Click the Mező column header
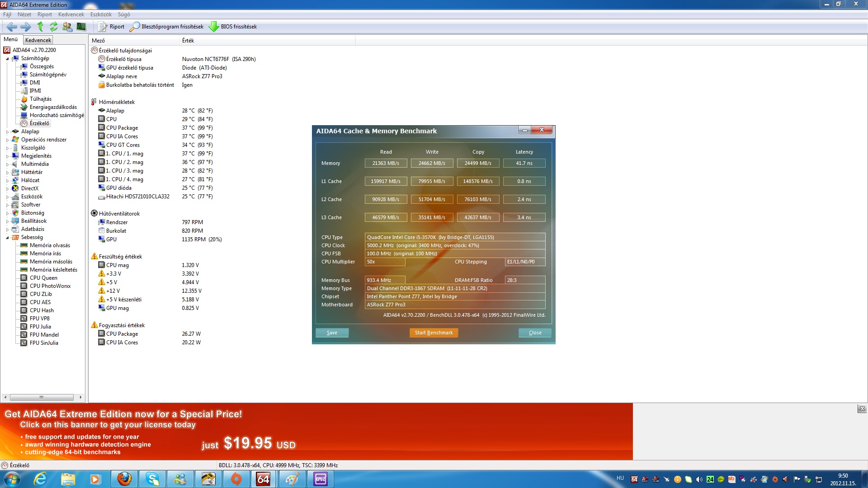The image size is (868, 488). pyautogui.click(x=134, y=40)
